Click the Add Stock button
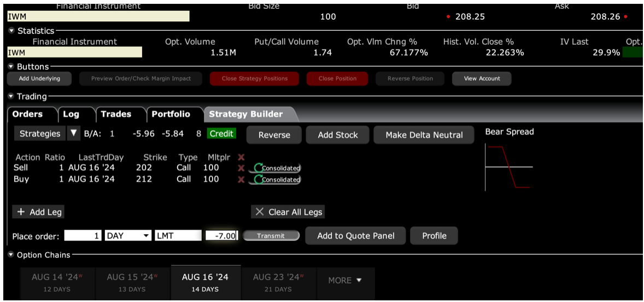644x302 pixels. coord(338,135)
